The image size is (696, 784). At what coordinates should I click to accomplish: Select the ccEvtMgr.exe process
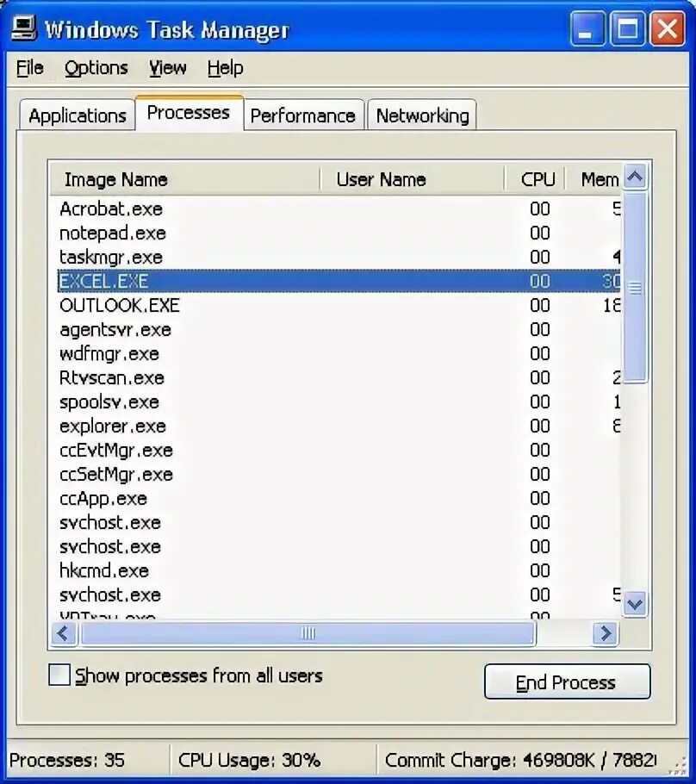pos(339,450)
